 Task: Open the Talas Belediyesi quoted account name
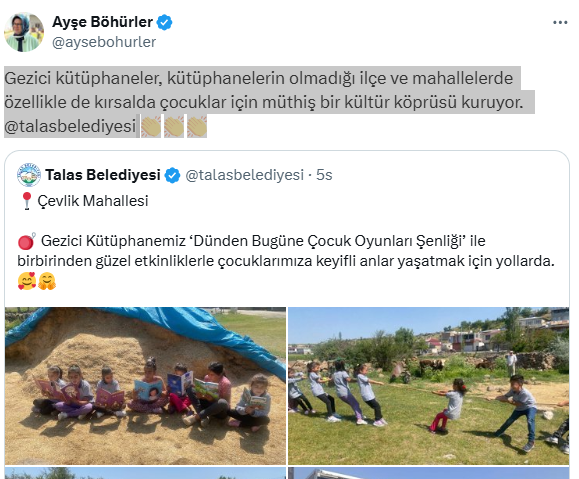103,175
